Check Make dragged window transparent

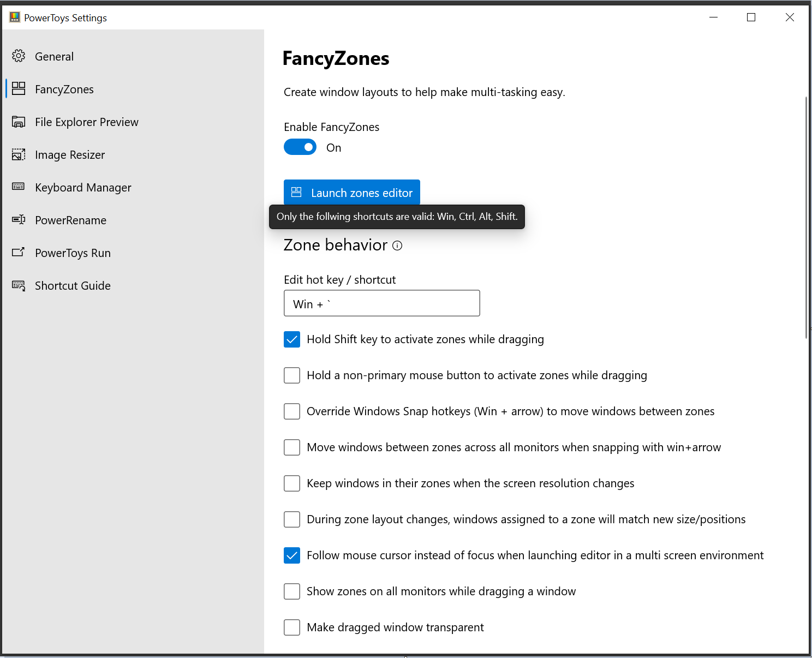pyautogui.click(x=291, y=627)
